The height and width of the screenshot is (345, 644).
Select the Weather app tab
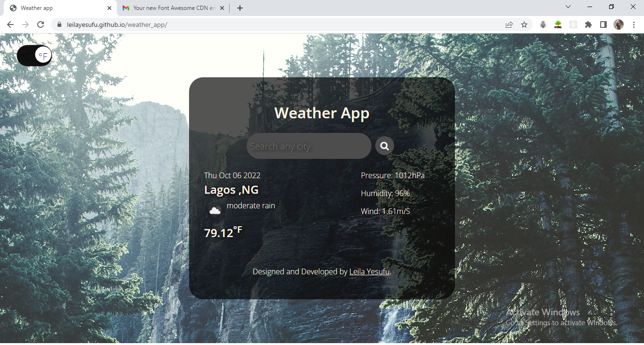[57, 8]
